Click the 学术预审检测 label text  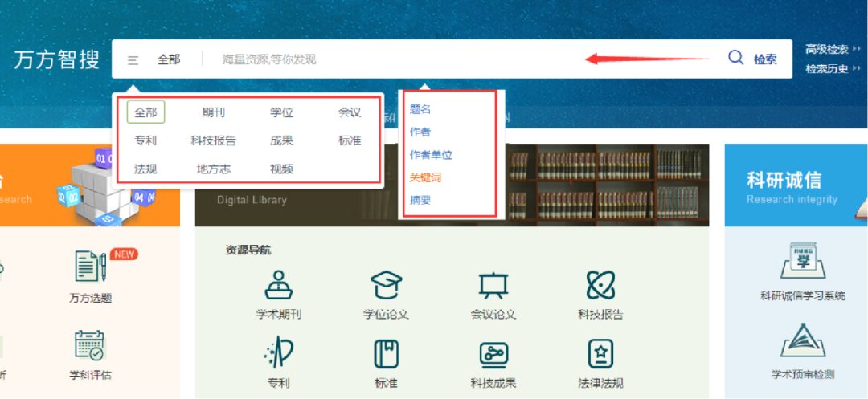(803, 375)
